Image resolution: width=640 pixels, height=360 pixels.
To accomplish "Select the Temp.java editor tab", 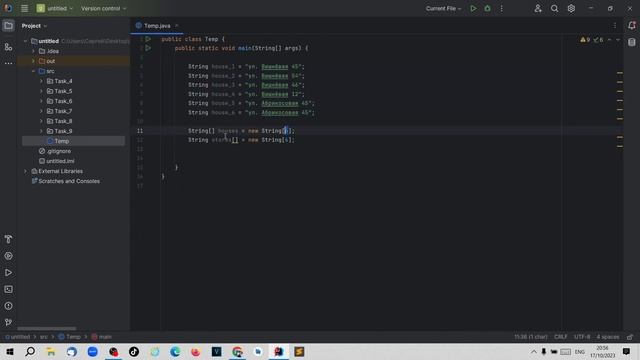I will 157,26.
